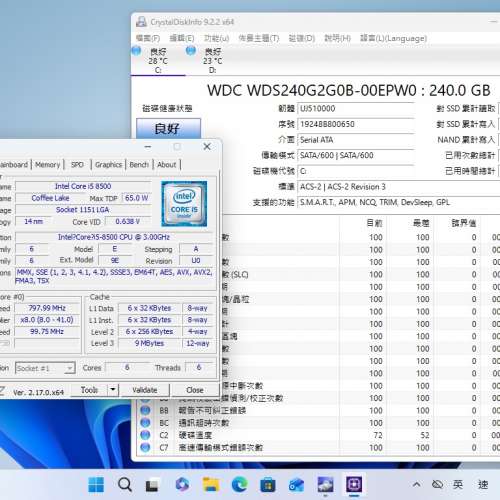The image size is (500, 500).
Task: Click the SATA/600 transfer mode field
Action: [356, 155]
